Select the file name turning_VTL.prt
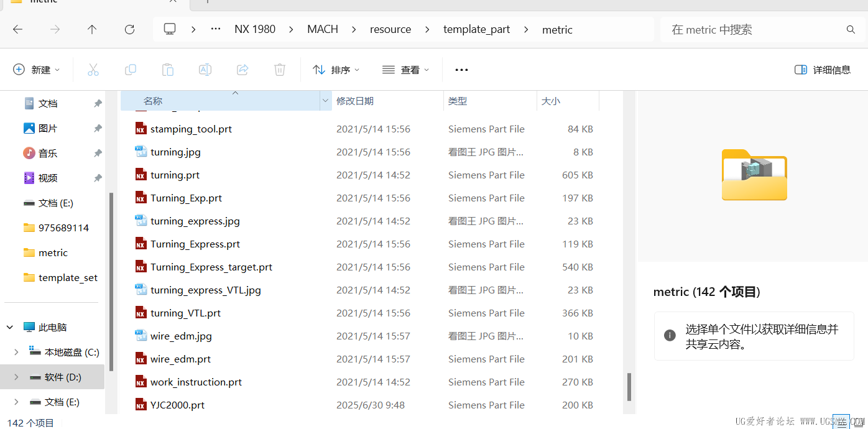This screenshot has width=868, height=429. click(x=185, y=313)
